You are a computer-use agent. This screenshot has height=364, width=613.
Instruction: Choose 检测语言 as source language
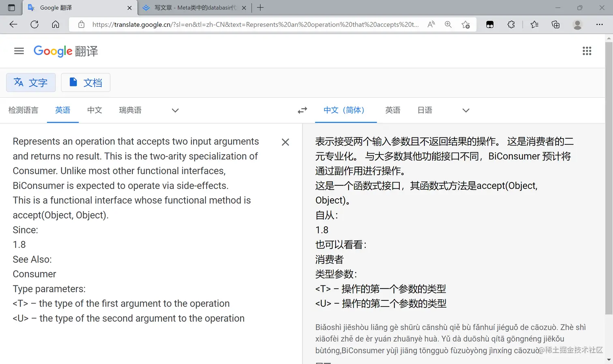click(x=23, y=110)
